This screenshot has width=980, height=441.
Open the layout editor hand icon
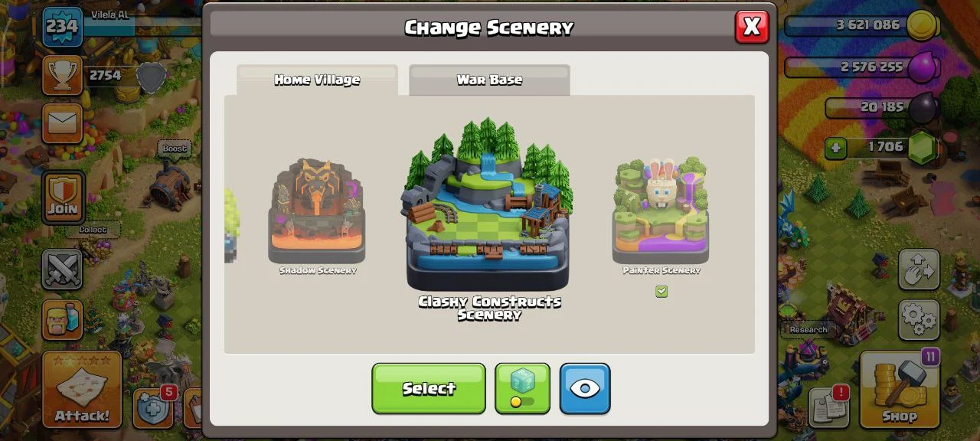coord(919,269)
